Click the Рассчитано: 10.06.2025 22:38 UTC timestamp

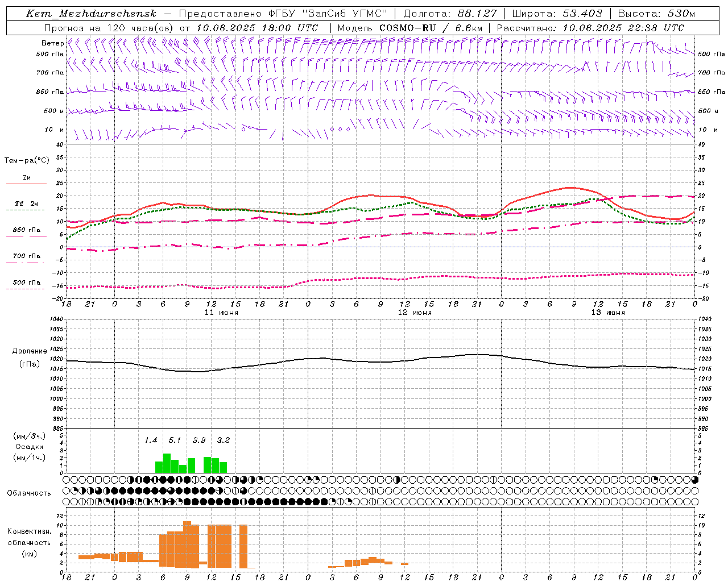pos(590,28)
